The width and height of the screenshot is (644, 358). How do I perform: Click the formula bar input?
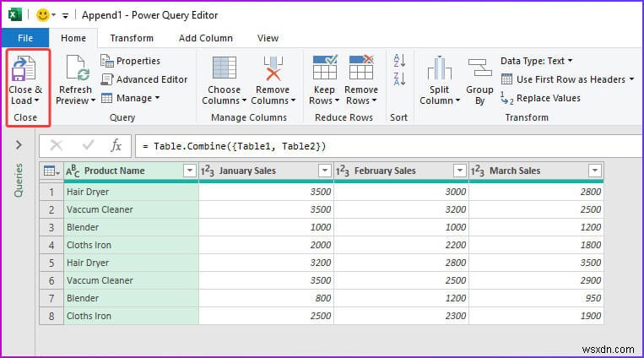coord(388,146)
